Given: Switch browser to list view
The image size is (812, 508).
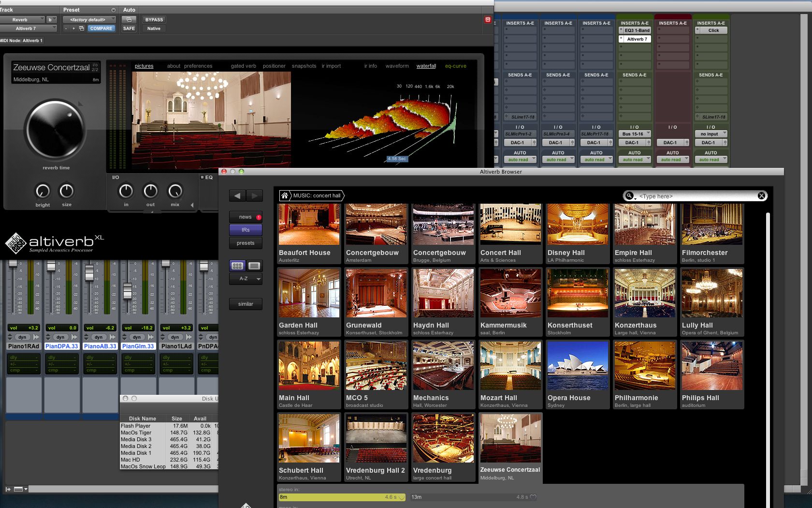Looking at the screenshot, I should pyautogui.click(x=254, y=266).
